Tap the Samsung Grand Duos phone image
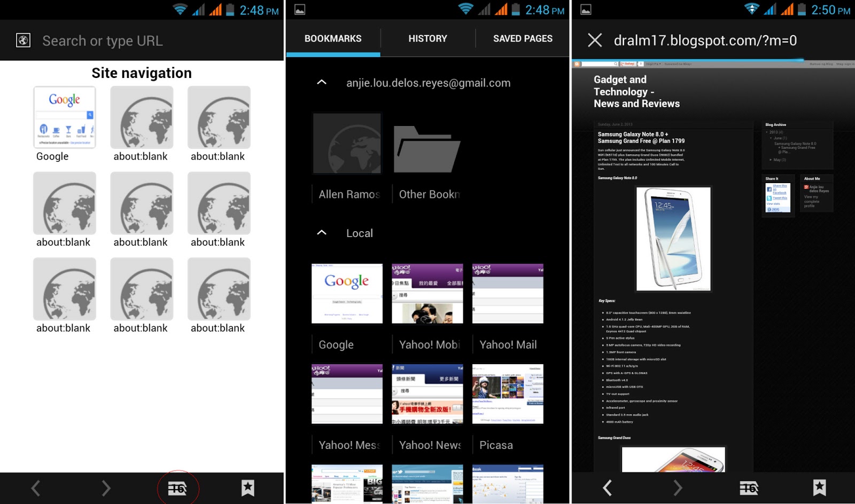 pos(673,460)
